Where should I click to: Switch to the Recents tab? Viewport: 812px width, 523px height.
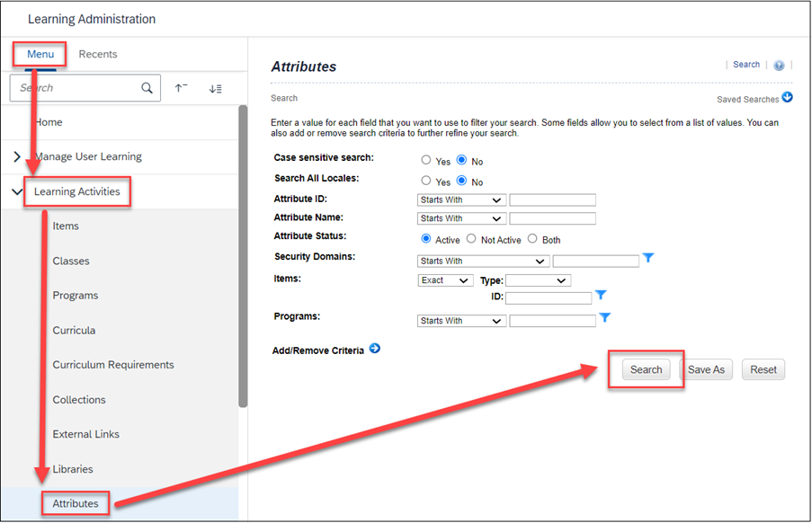tap(97, 54)
